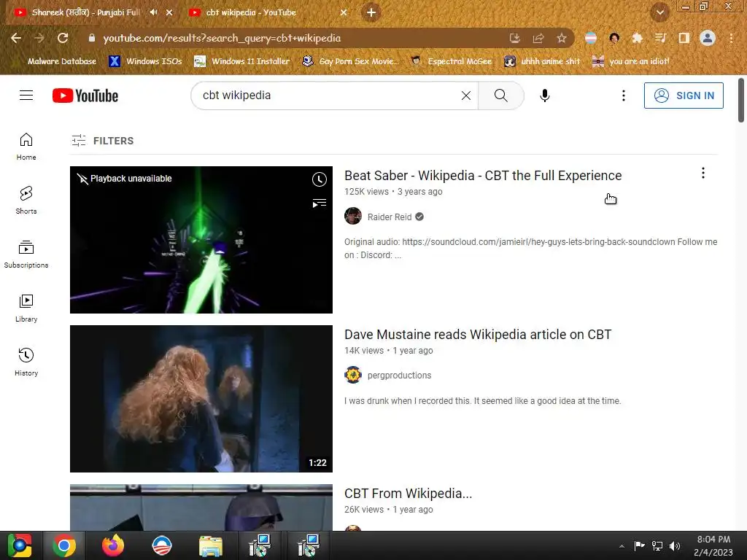Click page vertical scrollbar
Image resolution: width=747 pixels, height=560 pixels.
[x=741, y=100]
